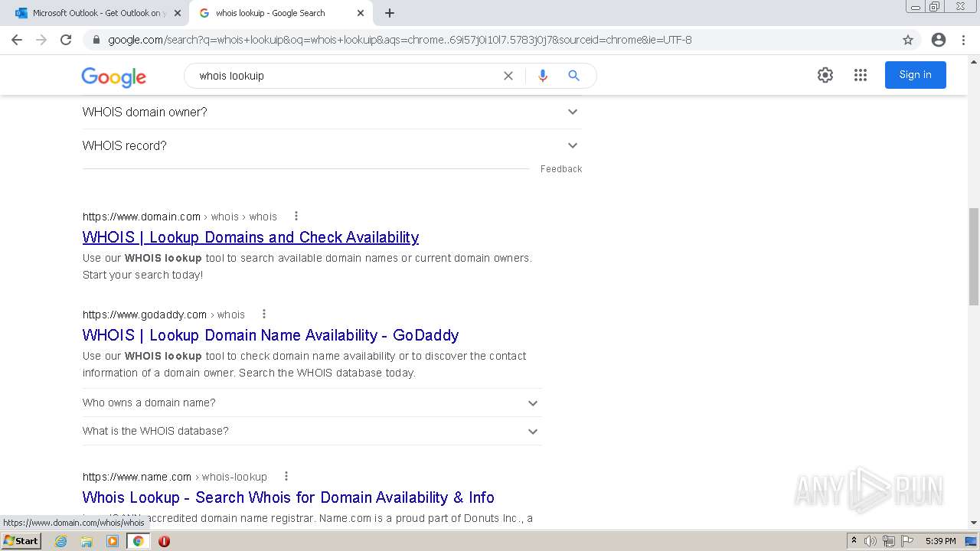
Task: Open a new browser tab
Action: pyautogui.click(x=390, y=13)
